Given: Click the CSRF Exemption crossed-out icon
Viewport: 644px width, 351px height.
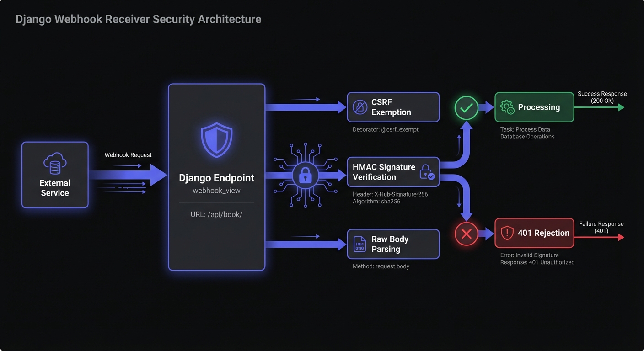Looking at the screenshot, I should point(360,107).
